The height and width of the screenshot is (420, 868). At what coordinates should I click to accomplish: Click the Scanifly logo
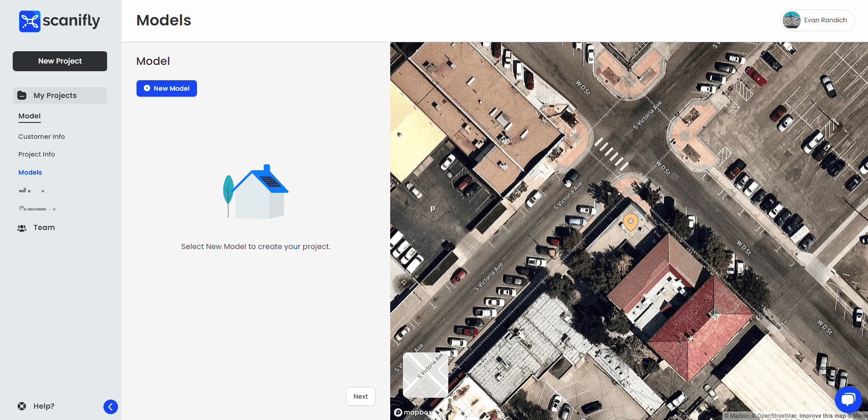(59, 21)
